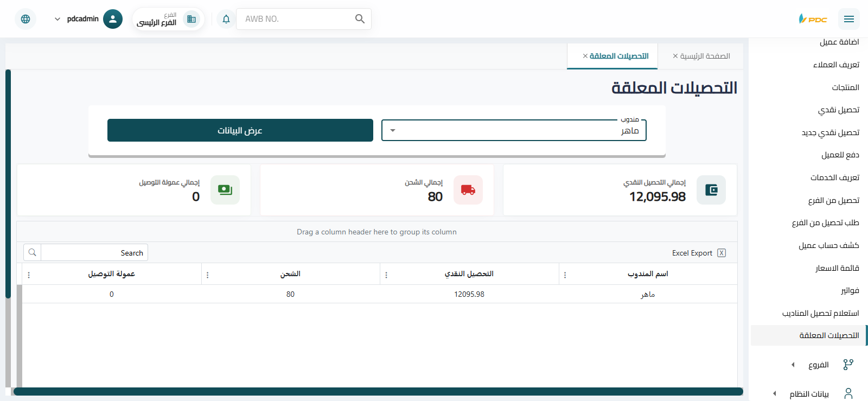Switch to the الصفحة الرئيسية tab
This screenshot has width=868, height=401.
click(705, 56)
